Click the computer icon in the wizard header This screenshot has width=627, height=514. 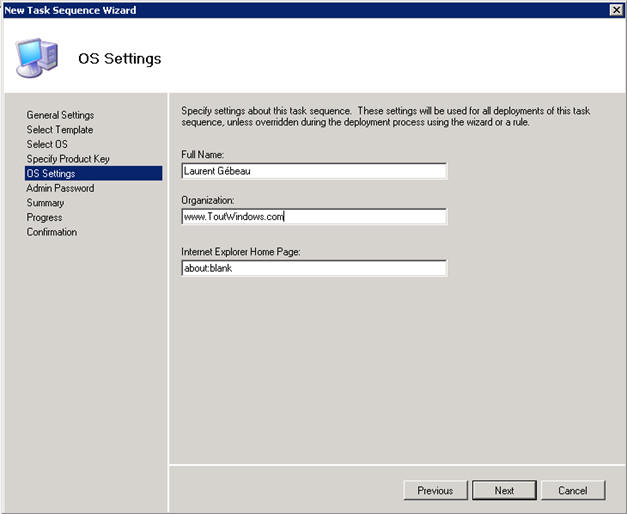38,57
